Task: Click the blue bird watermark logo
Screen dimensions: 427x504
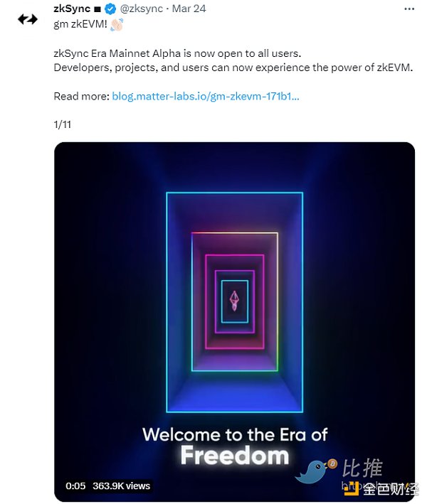Action: point(316,471)
